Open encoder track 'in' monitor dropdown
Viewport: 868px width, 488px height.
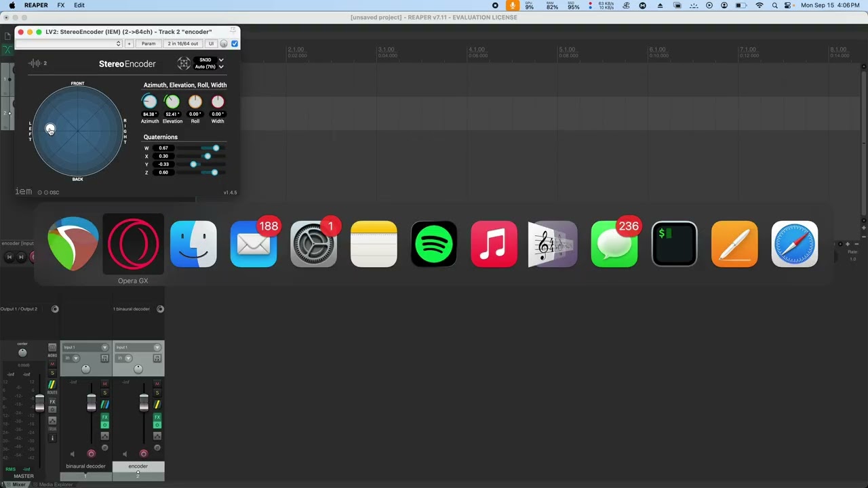pyautogui.click(x=124, y=358)
